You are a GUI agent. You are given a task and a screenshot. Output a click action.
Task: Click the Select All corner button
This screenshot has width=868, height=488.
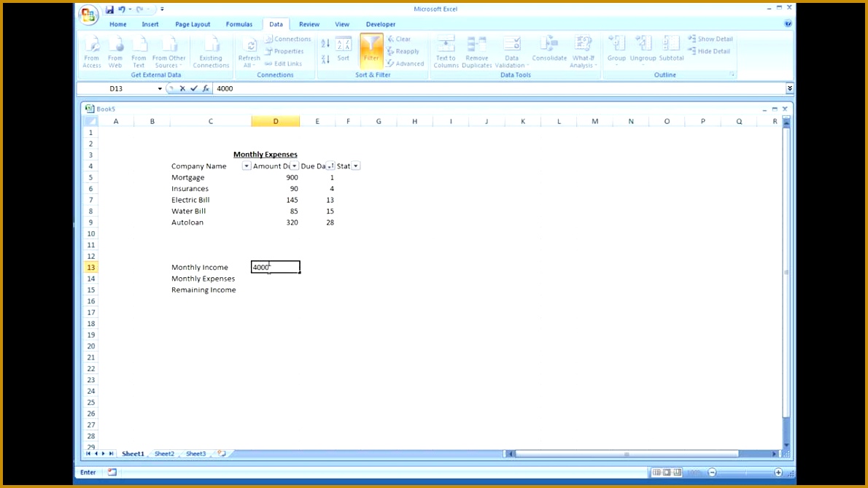(90, 121)
